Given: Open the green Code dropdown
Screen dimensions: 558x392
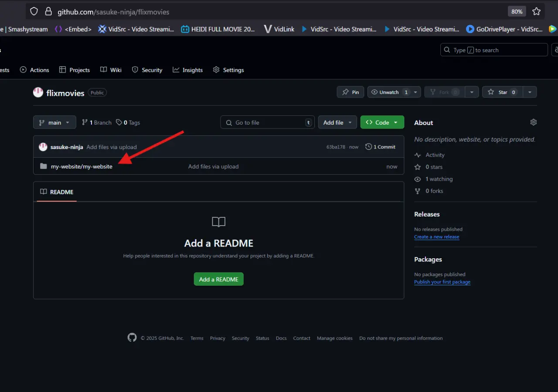Looking at the screenshot, I should point(382,122).
